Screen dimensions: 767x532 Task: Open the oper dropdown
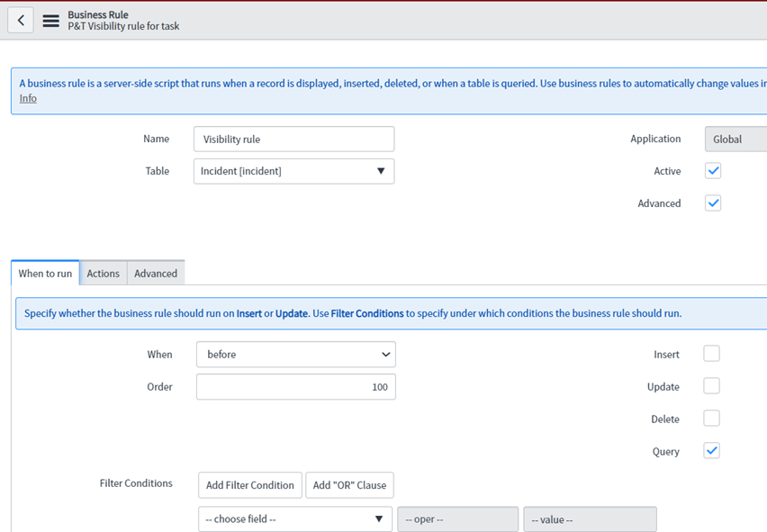458,519
